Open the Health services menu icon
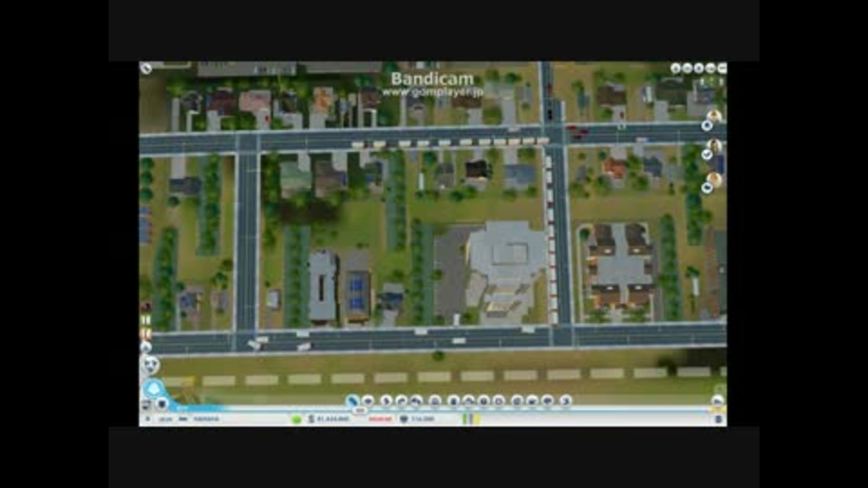 coord(483,401)
